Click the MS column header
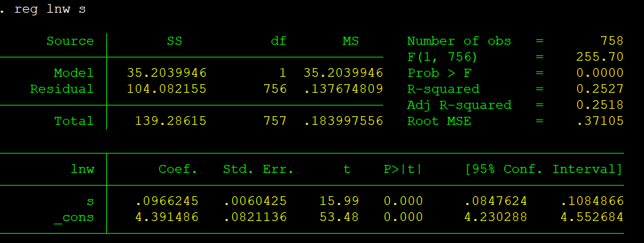This screenshot has height=243, width=644. (x=350, y=41)
